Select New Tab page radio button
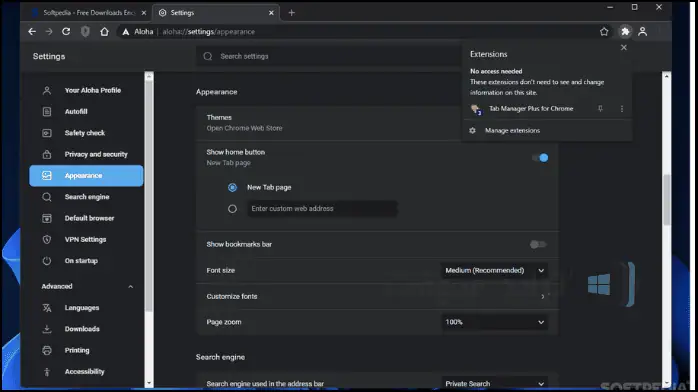 (232, 187)
